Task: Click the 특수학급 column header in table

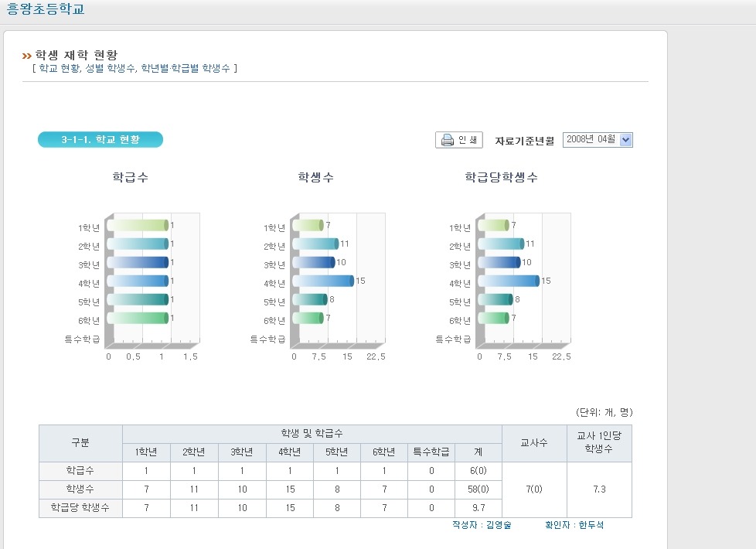Action: [x=431, y=452]
